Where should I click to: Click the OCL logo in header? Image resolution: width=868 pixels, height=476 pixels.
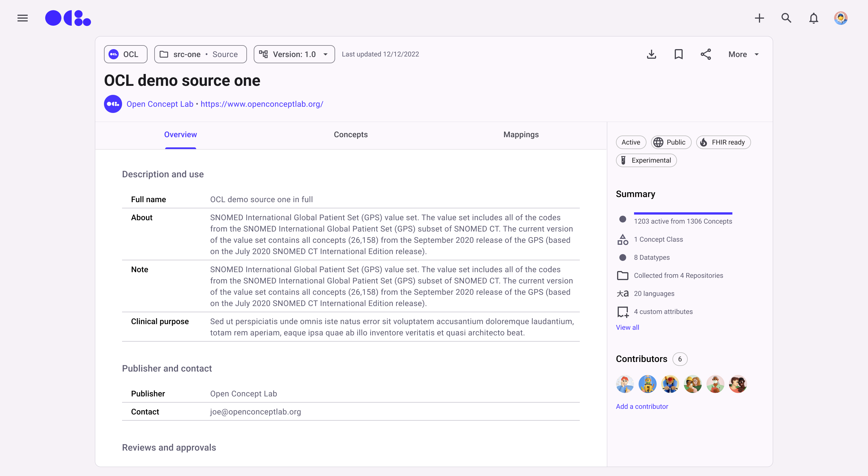pos(68,18)
